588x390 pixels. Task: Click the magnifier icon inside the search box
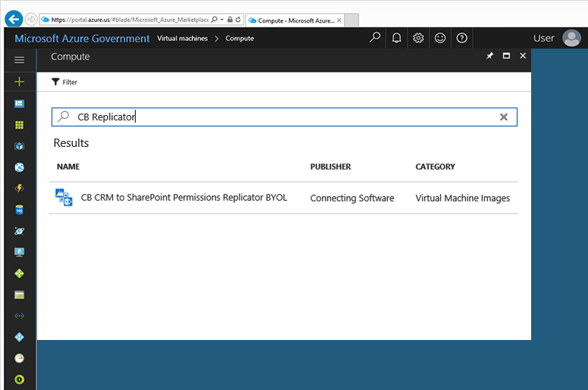click(x=64, y=117)
